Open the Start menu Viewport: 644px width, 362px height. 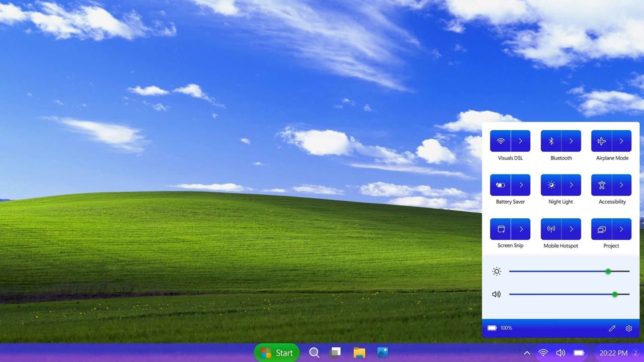click(x=277, y=353)
